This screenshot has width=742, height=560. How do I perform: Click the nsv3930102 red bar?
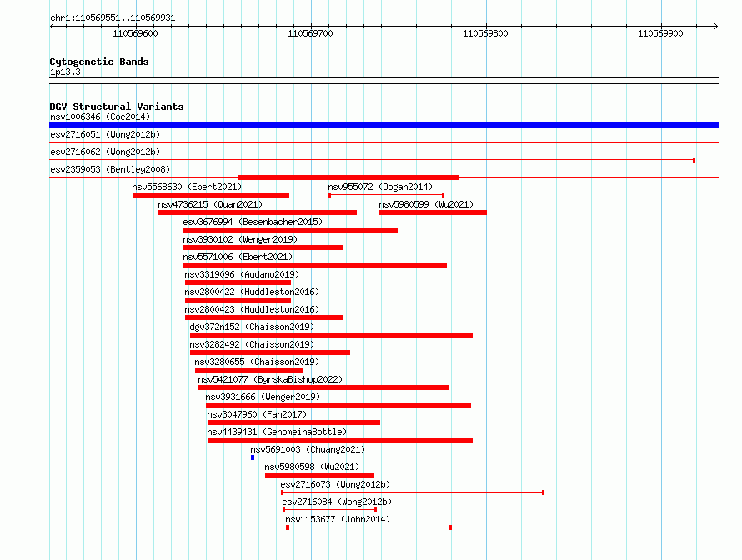tap(263, 247)
